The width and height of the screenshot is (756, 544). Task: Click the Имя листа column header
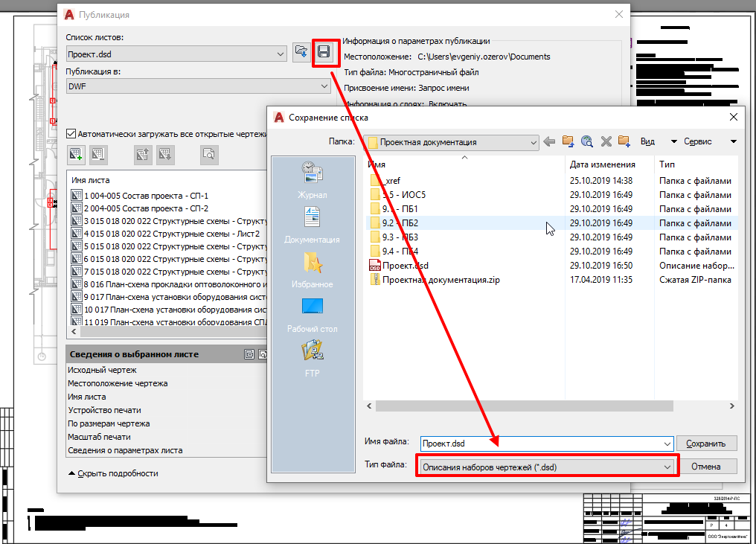(x=91, y=180)
